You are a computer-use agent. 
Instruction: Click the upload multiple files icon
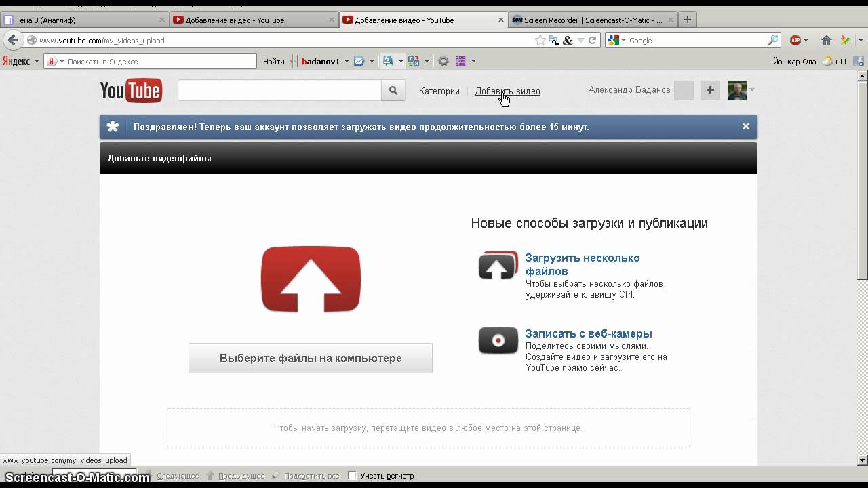[498, 265]
